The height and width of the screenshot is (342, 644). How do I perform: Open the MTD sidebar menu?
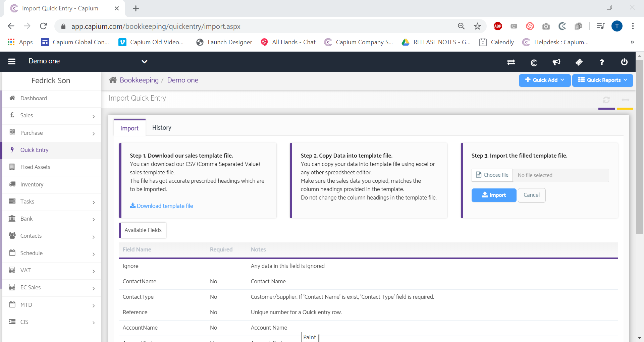52,305
